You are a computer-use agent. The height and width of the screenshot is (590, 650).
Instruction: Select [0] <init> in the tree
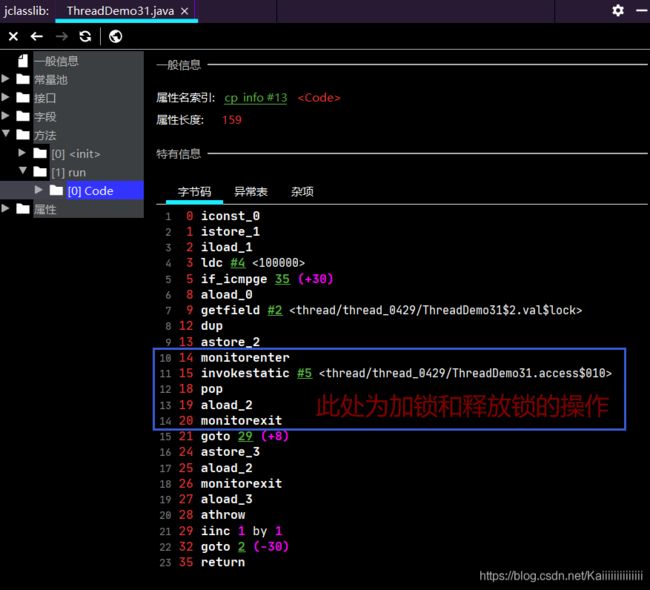tap(76, 154)
